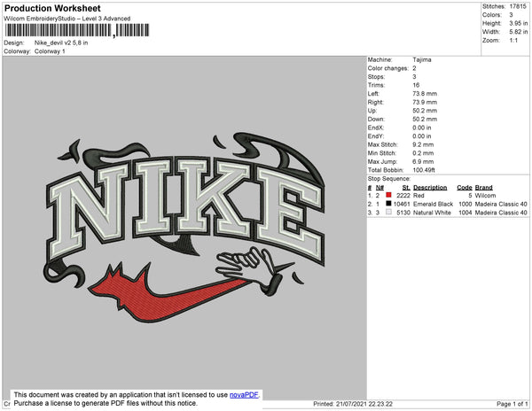Click the thread code 1004 cell
532x411 pixels.
tap(465, 213)
